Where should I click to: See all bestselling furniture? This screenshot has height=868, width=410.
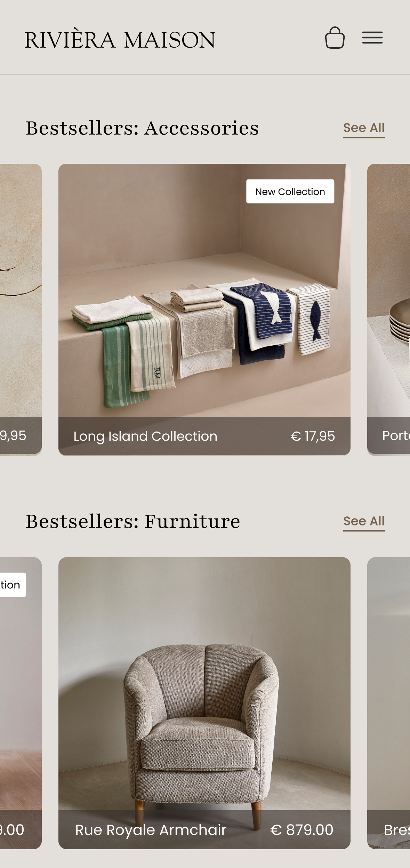click(364, 522)
